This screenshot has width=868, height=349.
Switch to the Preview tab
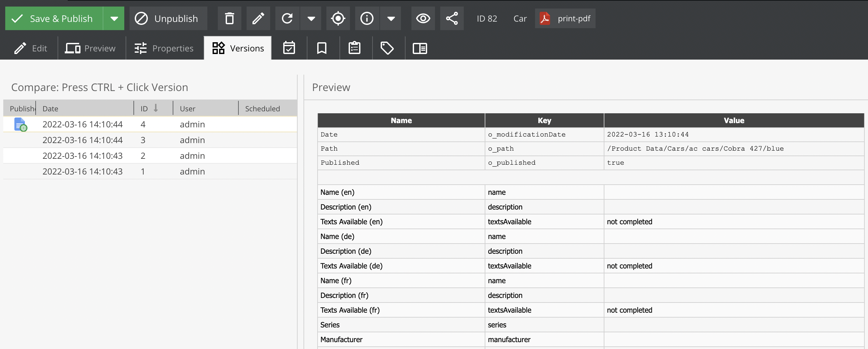(x=91, y=48)
